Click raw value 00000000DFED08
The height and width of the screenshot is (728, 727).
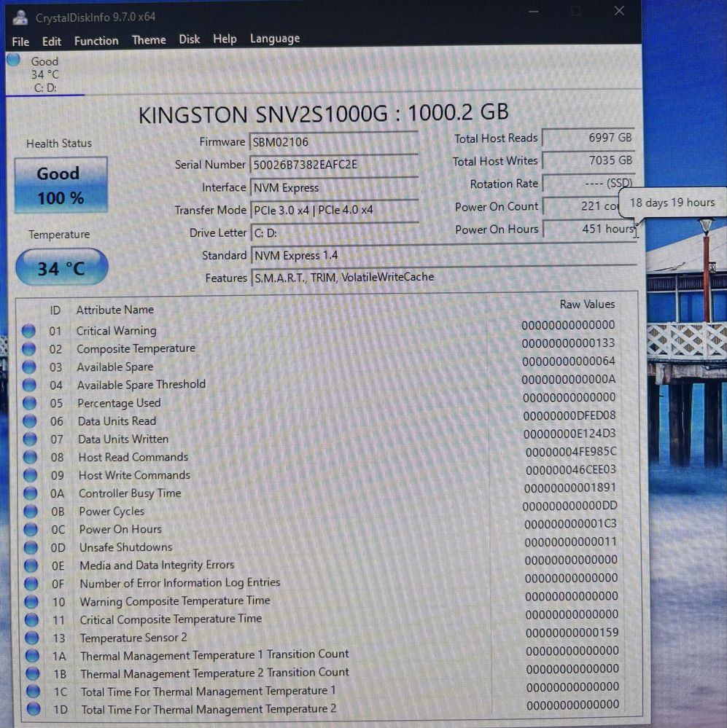[569, 415]
